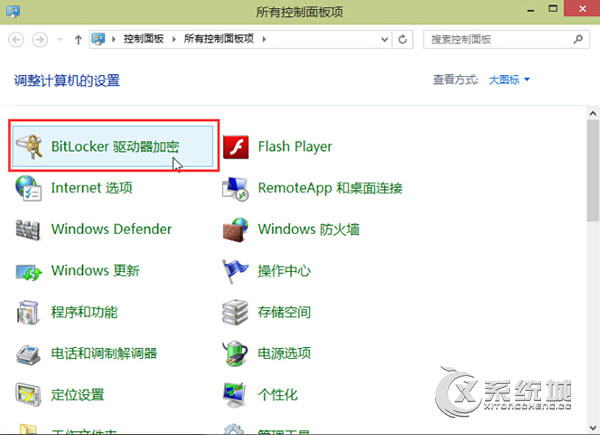Click the Flash Player icon

point(236,147)
